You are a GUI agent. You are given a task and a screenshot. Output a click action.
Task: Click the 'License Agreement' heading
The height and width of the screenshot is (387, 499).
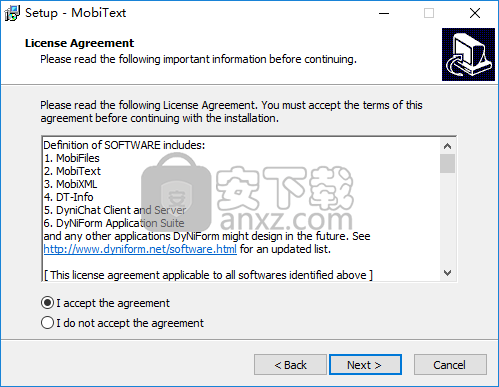tap(79, 43)
